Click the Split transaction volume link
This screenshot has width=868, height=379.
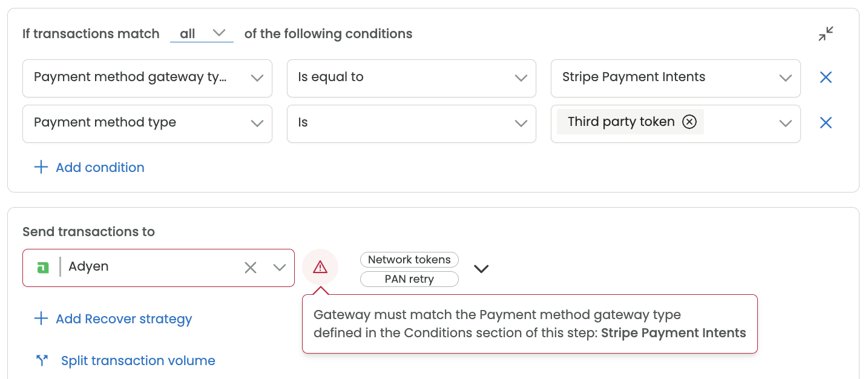point(138,361)
